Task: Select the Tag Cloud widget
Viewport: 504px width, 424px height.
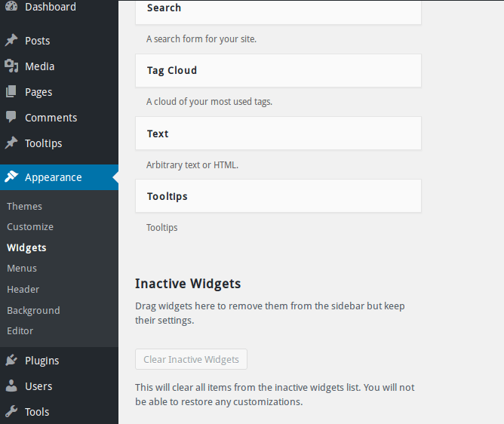Action: tap(278, 71)
